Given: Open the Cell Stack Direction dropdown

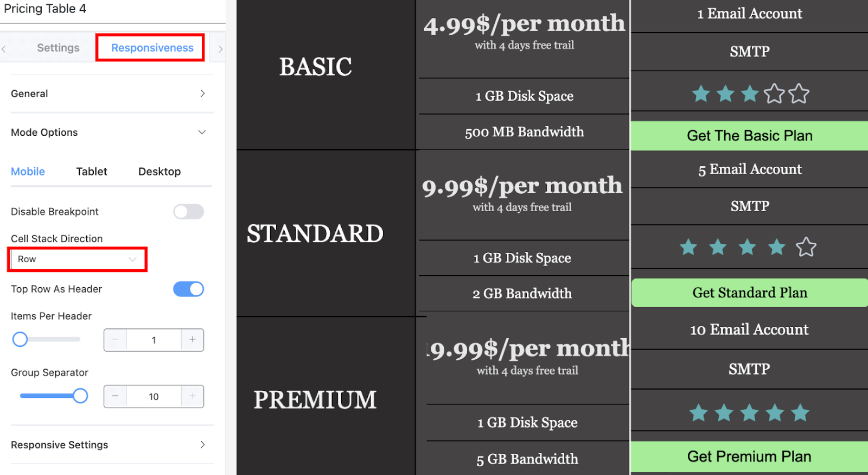Looking at the screenshot, I should tap(77, 259).
